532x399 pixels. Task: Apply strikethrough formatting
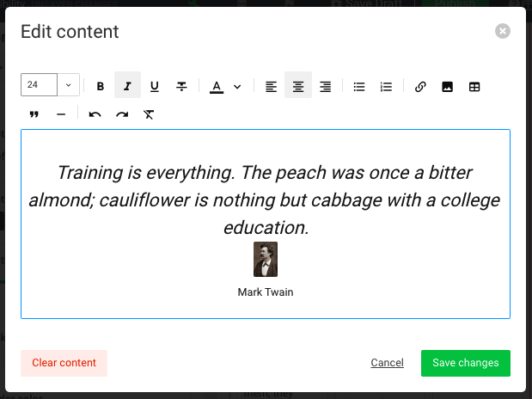181,86
